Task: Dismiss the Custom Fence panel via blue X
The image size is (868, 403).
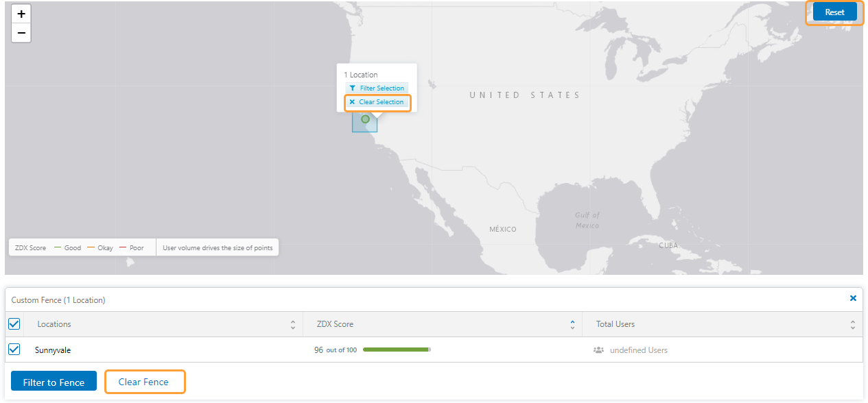Action: pos(853,298)
